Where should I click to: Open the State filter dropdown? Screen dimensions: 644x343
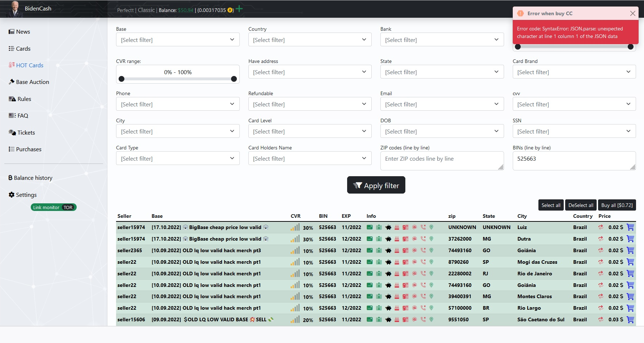(442, 72)
